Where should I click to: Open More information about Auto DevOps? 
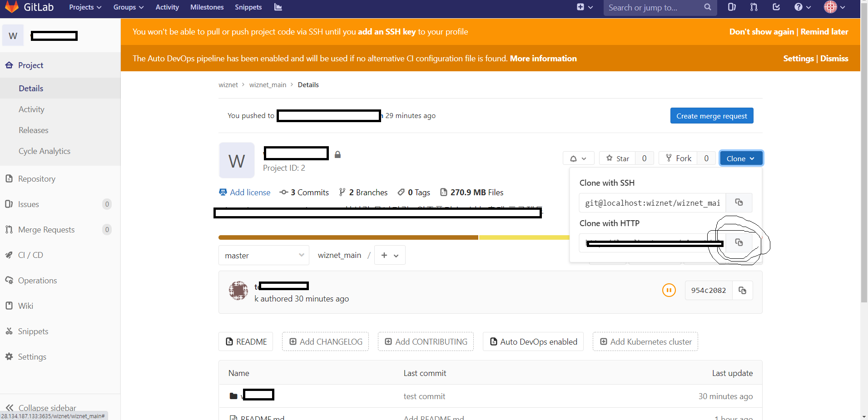click(543, 59)
